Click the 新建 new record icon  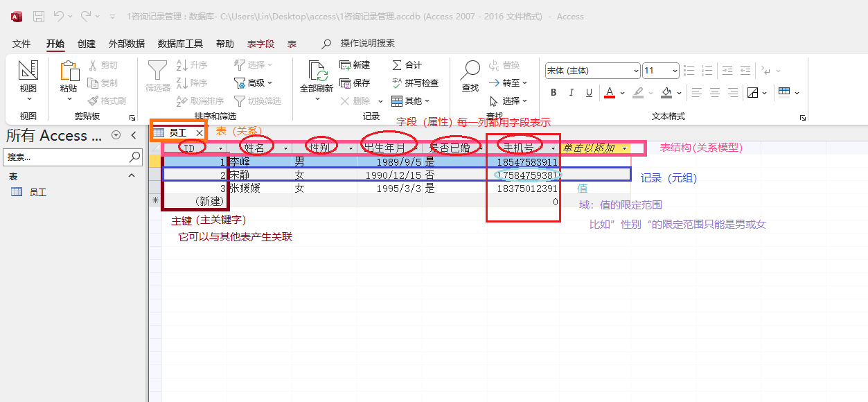point(346,64)
